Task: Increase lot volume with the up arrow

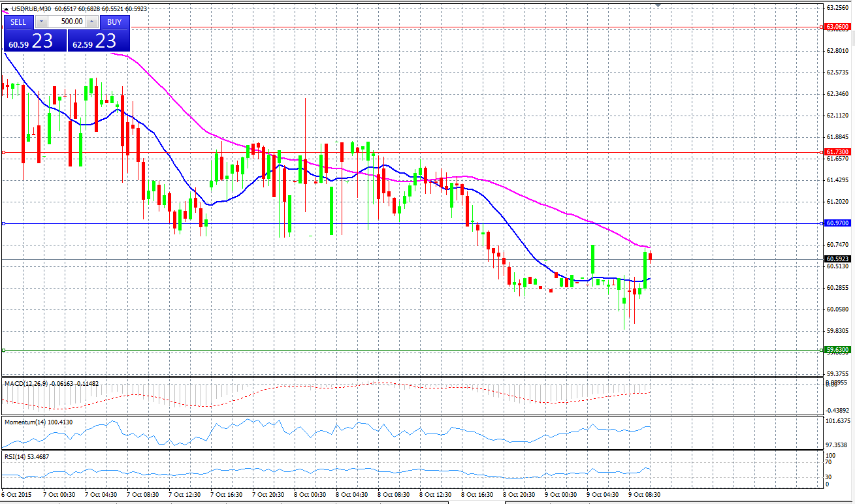Action: tap(91, 22)
